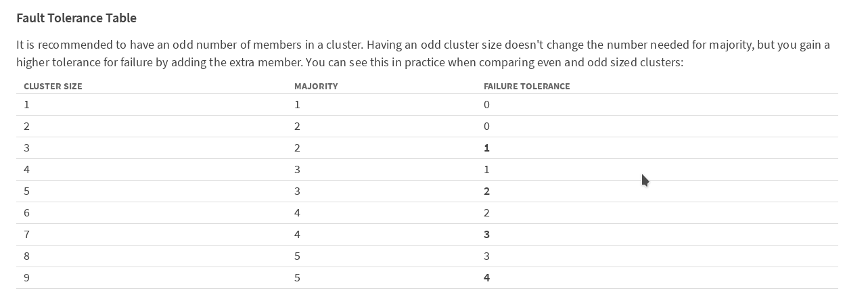The width and height of the screenshot is (868, 299).
Task: Click the Fault Tolerance Table heading
Action: click(76, 18)
